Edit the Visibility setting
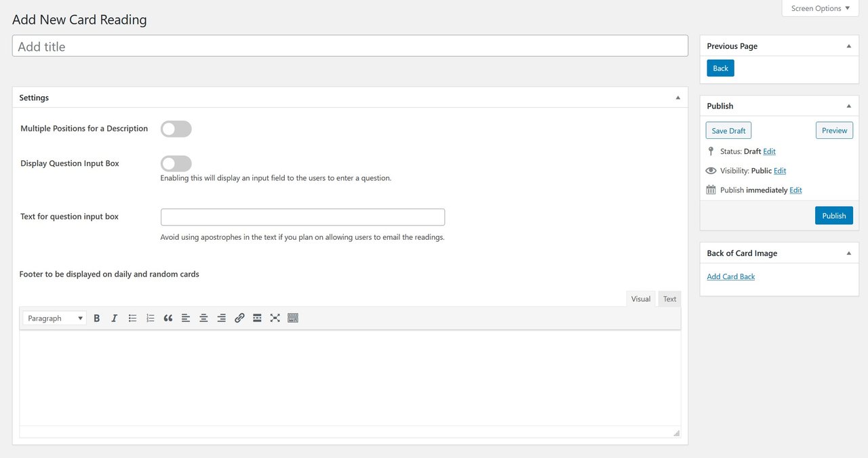The width and height of the screenshot is (868, 458). (x=780, y=171)
